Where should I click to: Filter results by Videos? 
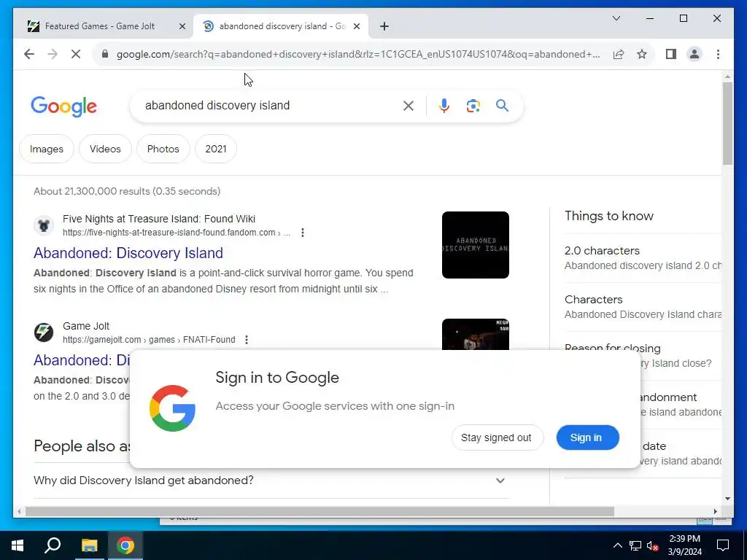click(105, 149)
